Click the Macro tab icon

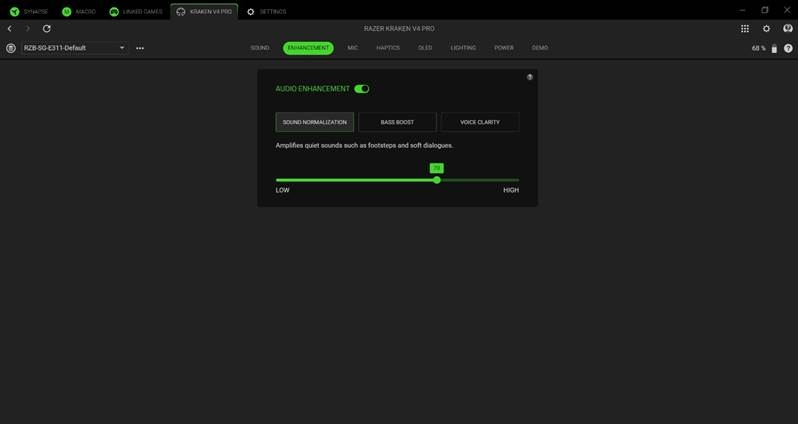[67, 11]
